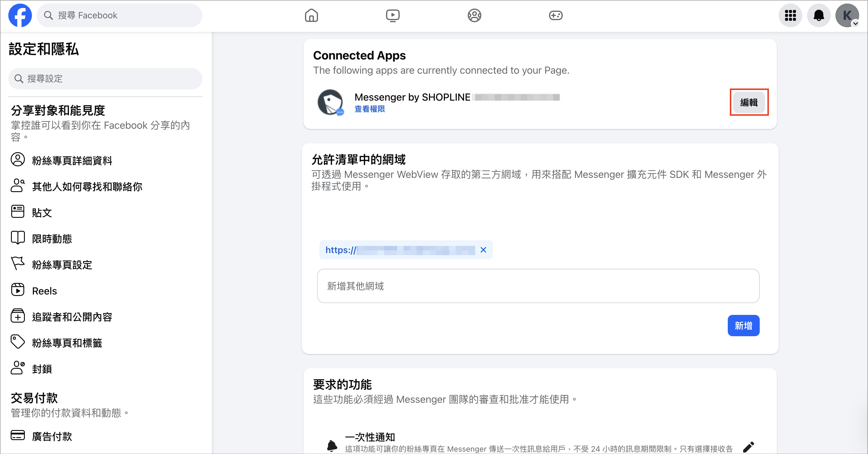Click the Connected Apps heading
Image resolution: width=868 pixels, height=454 pixels.
click(359, 55)
